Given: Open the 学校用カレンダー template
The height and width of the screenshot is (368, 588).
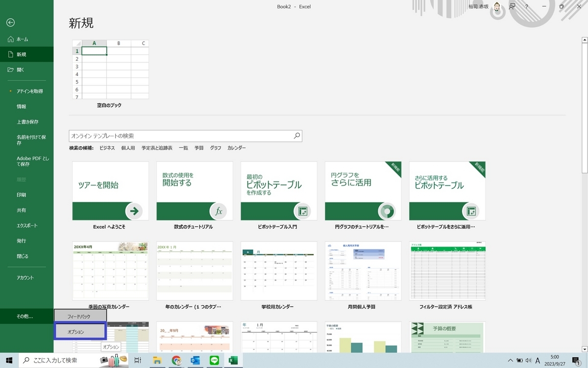Looking at the screenshot, I should point(279,271).
